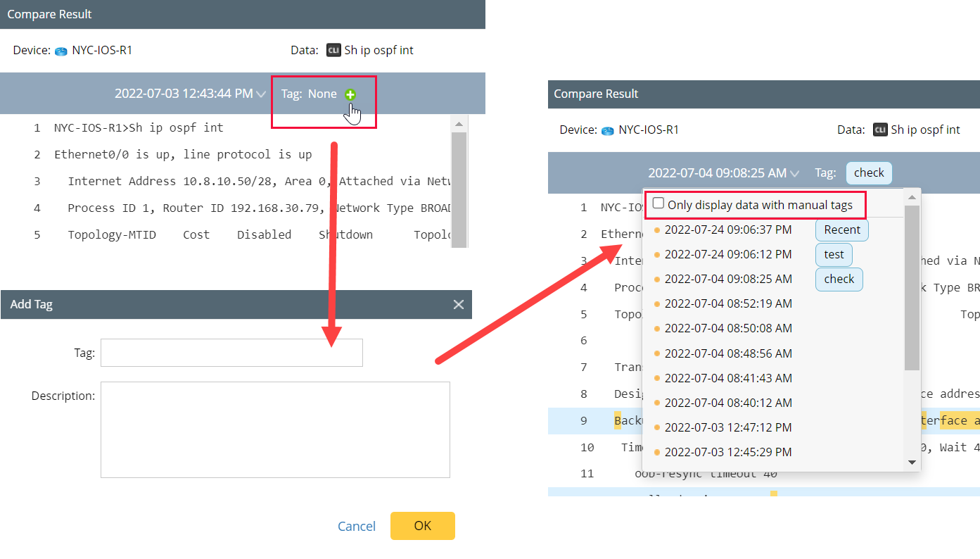980x559 pixels.
Task: Click the device icon next to NYC-IOS-R1
Action: pos(61,50)
